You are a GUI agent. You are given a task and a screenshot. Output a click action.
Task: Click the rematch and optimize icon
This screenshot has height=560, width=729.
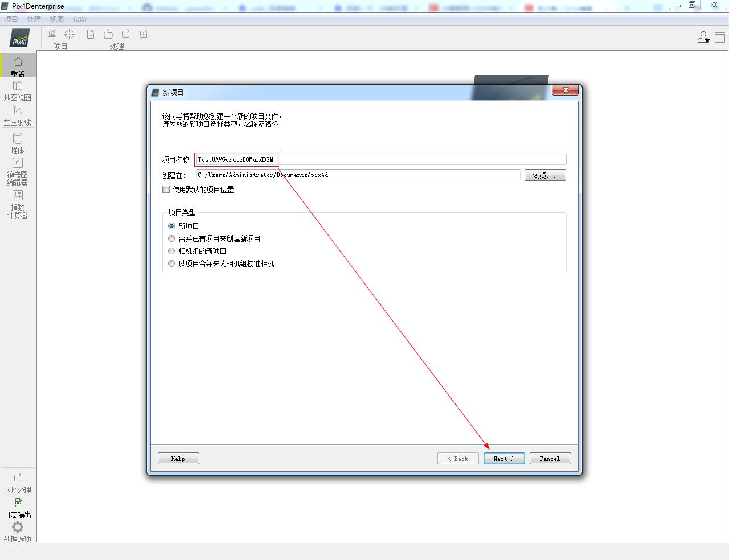pos(144,34)
